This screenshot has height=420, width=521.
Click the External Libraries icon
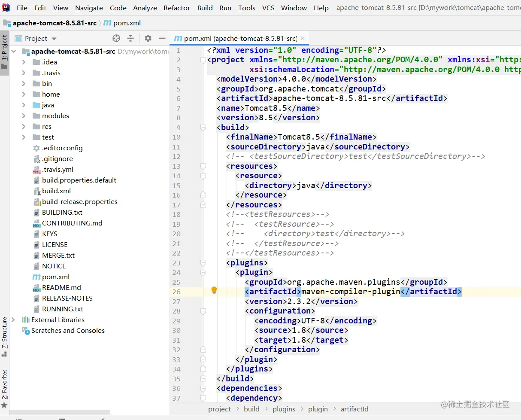click(26, 320)
